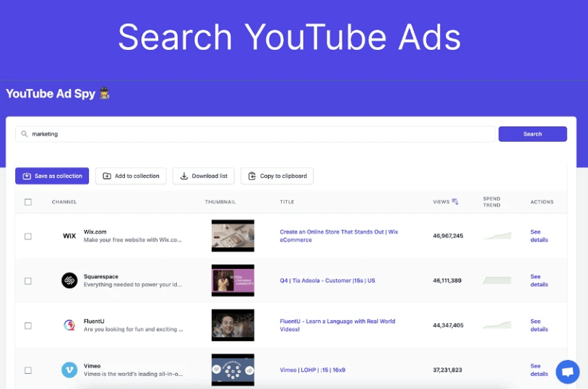Click the FluentU channel name
This screenshot has width=588, height=389.
tap(94, 321)
